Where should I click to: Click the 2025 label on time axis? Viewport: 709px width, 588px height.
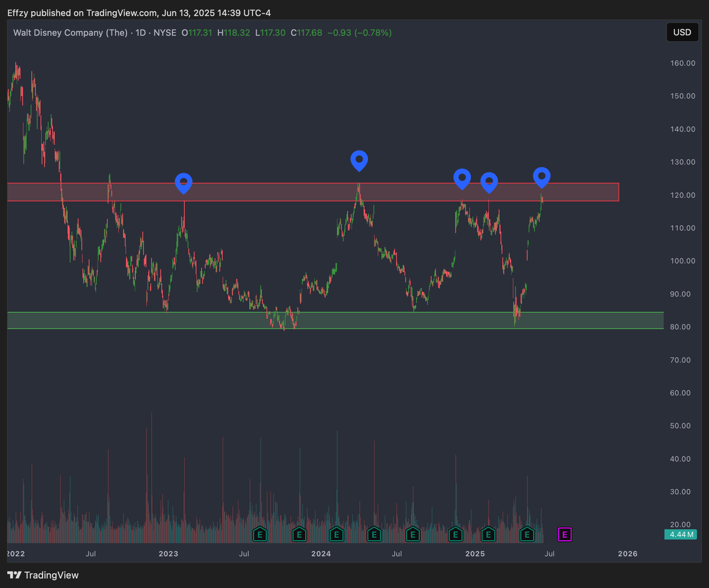click(474, 554)
